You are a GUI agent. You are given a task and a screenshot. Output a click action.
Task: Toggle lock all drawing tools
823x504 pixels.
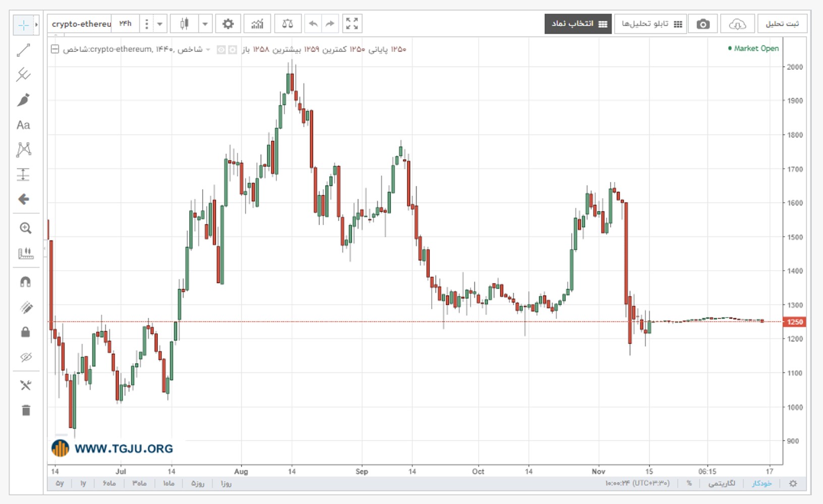[x=25, y=332]
